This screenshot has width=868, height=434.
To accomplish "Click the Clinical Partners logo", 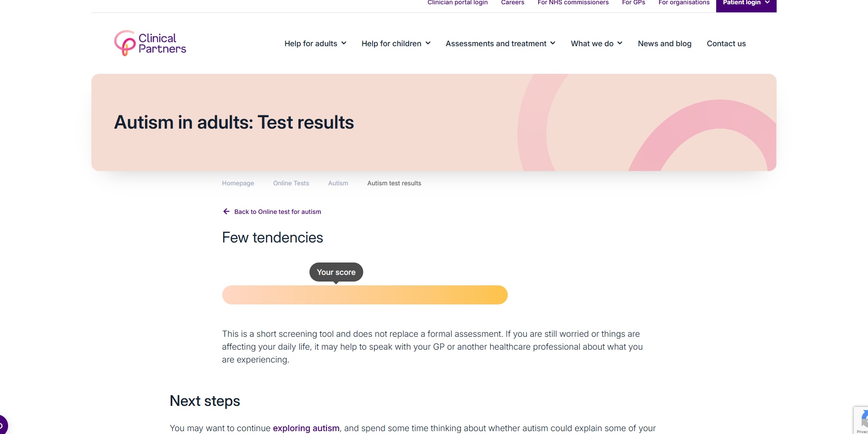I will coord(150,43).
